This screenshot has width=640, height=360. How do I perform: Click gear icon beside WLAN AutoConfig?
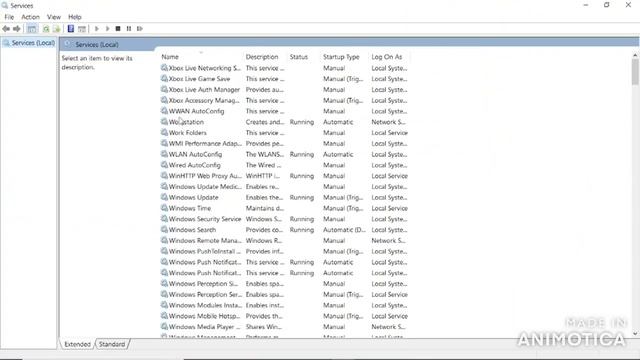[164, 154]
